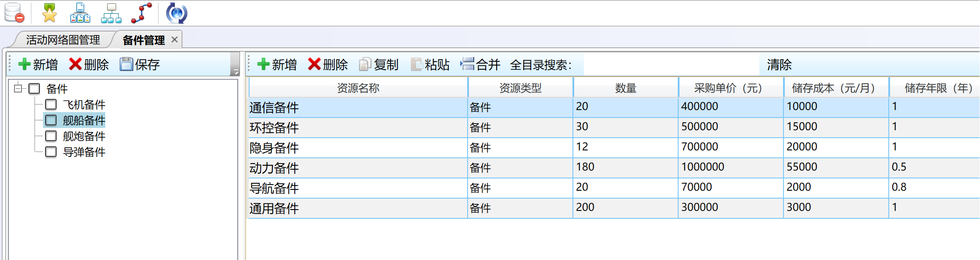
Task: Check the 导弹备件 checkbox
Action: (x=51, y=152)
